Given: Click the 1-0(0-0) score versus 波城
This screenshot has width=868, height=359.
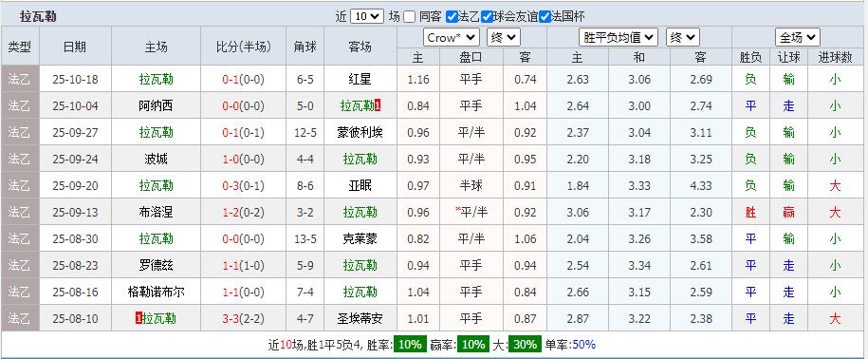Looking at the screenshot, I should click(244, 159).
